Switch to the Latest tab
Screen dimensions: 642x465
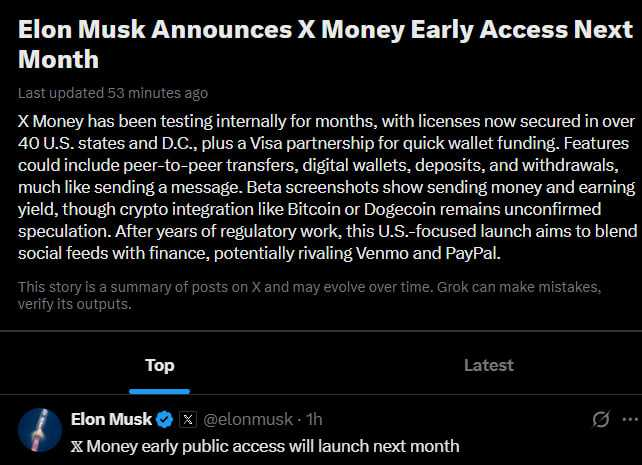coord(488,365)
